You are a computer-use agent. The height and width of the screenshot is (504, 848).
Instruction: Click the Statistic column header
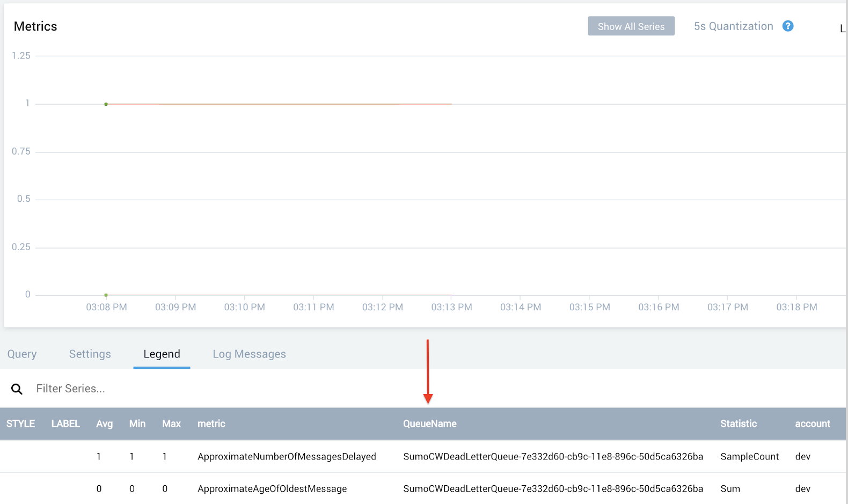[x=738, y=424]
